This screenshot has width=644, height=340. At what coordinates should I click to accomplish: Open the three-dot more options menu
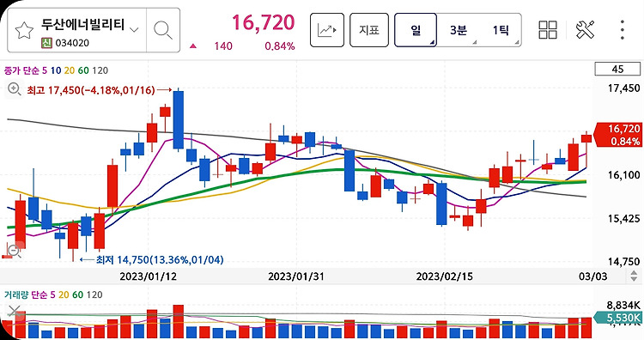(x=623, y=30)
